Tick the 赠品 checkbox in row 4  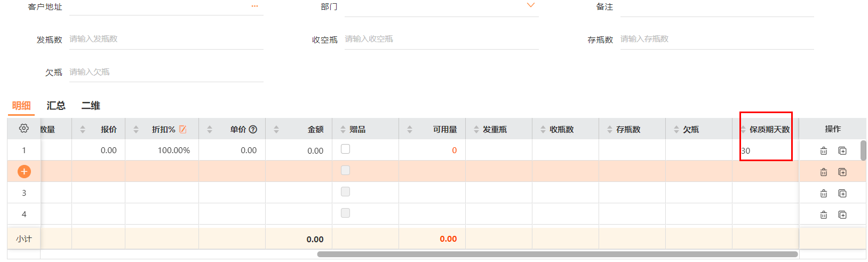tap(345, 213)
